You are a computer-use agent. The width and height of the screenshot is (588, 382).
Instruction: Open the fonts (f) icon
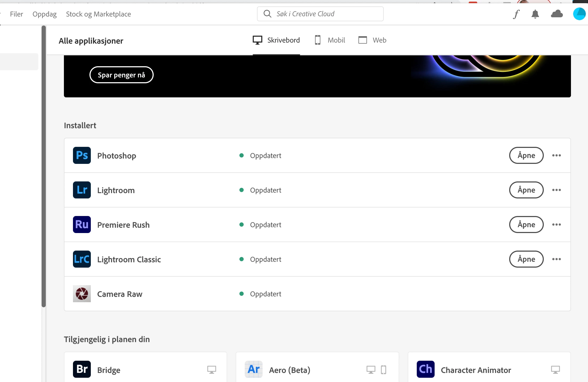(516, 14)
